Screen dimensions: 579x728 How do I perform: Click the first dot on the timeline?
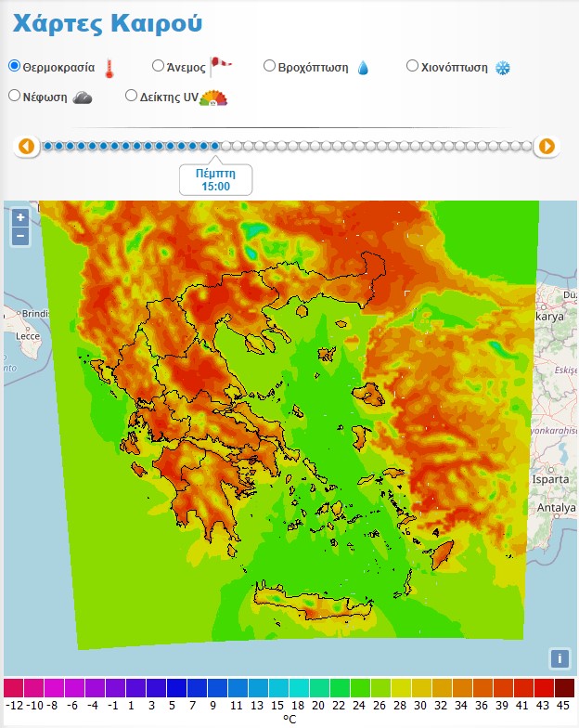[48, 146]
